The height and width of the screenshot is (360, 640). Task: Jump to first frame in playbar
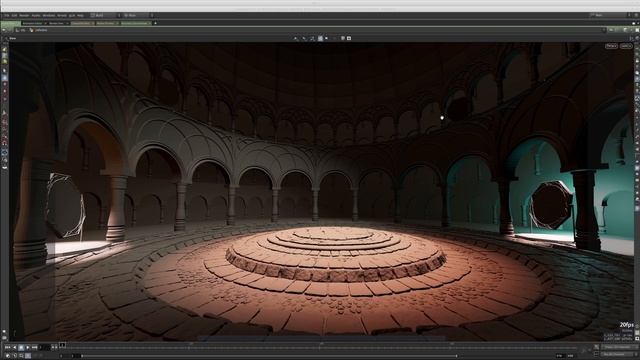(x=7, y=347)
